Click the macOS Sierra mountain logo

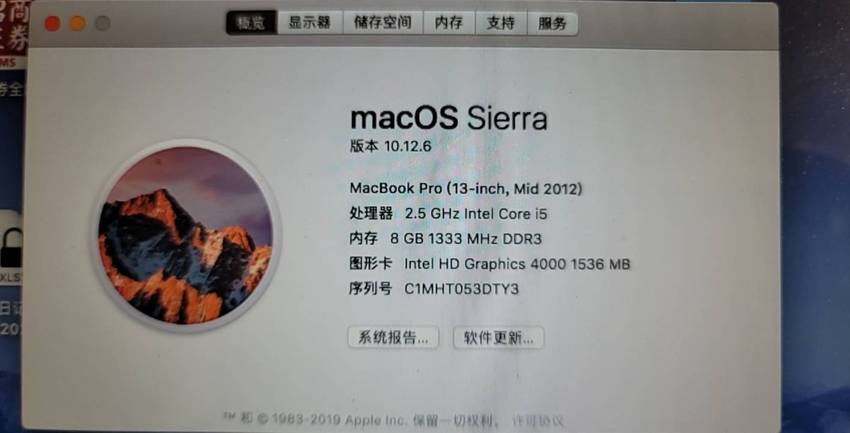(185, 235)
